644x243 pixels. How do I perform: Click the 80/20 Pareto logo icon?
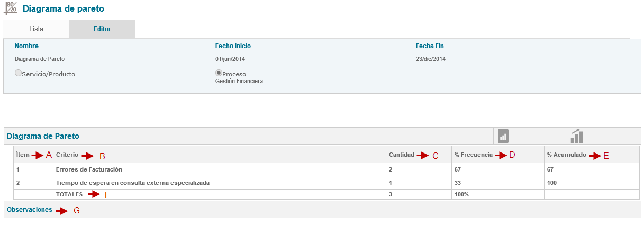(10, 8)
